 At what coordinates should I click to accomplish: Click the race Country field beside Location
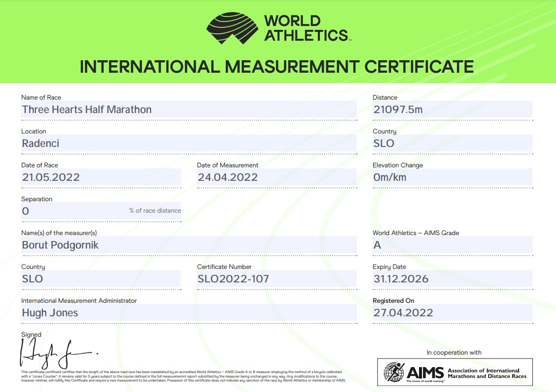(x=452, y=143)
